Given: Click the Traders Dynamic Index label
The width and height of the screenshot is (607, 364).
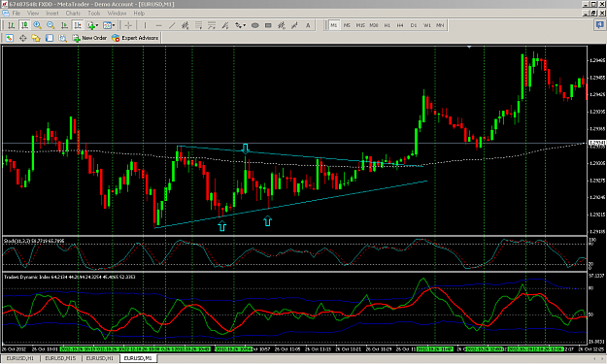Looking at the screenshot, I should click(70, 277).
